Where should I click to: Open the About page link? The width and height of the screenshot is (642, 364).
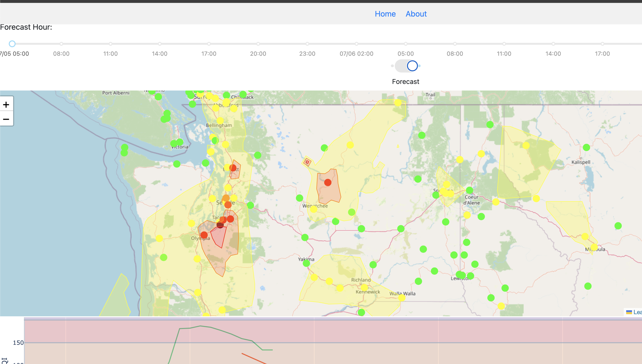tap(416, 14)
